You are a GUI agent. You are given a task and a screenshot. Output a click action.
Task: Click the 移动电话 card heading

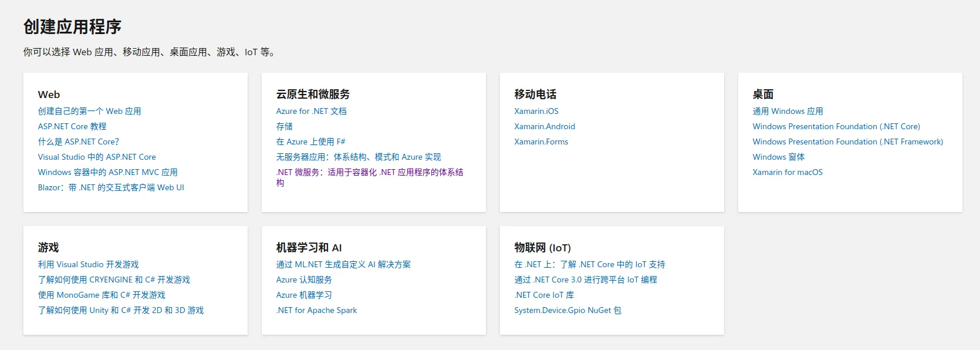535,95
